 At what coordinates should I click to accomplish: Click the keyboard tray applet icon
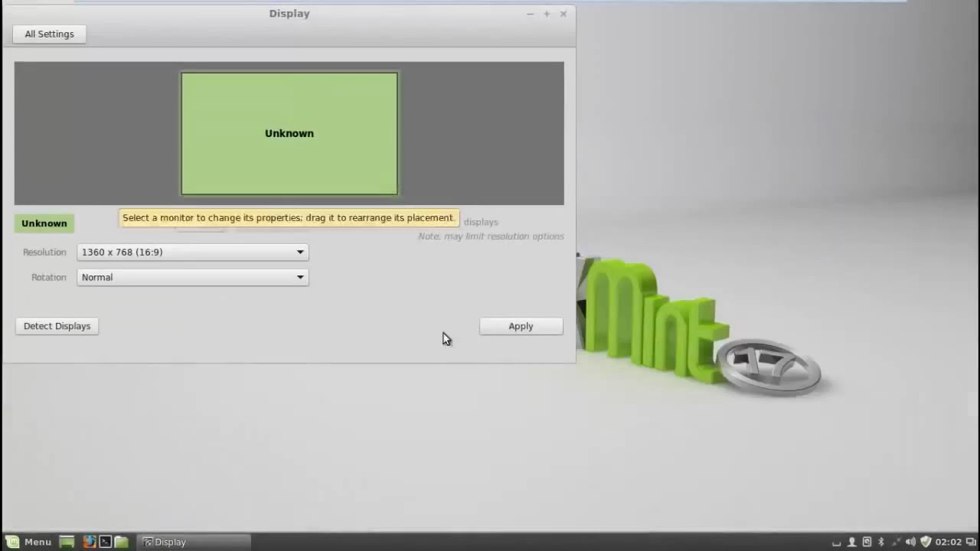coord(837,543)
